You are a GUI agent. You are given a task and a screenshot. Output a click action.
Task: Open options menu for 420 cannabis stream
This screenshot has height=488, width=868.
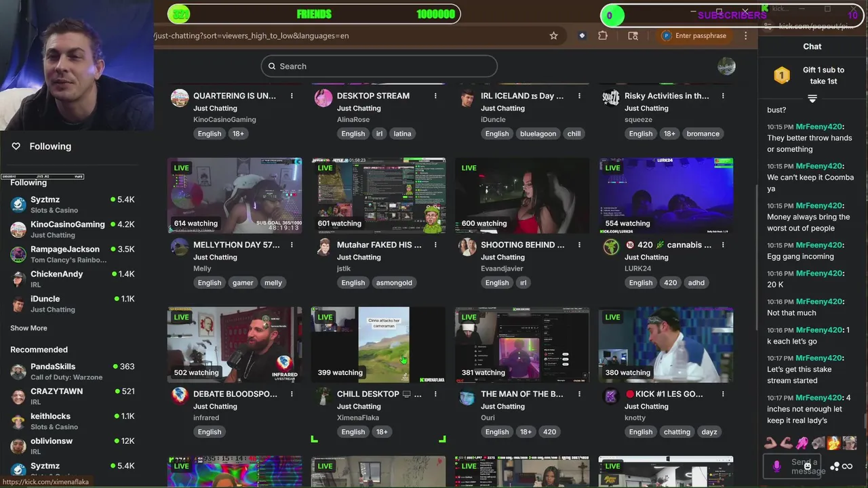point(723,245)
